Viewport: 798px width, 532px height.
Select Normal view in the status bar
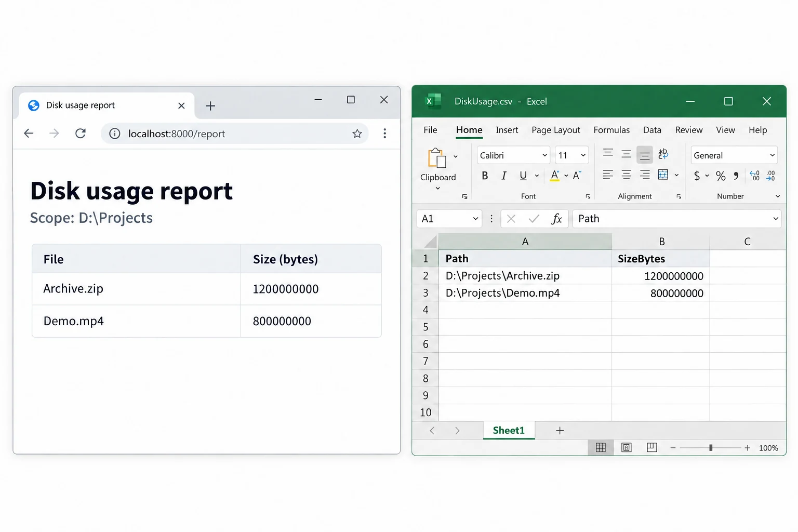601,447
